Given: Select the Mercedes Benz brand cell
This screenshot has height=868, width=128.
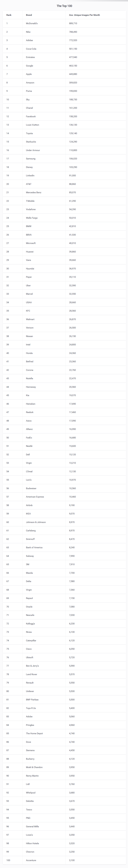Looking at the screenshot, I should [x=34, y=192].
